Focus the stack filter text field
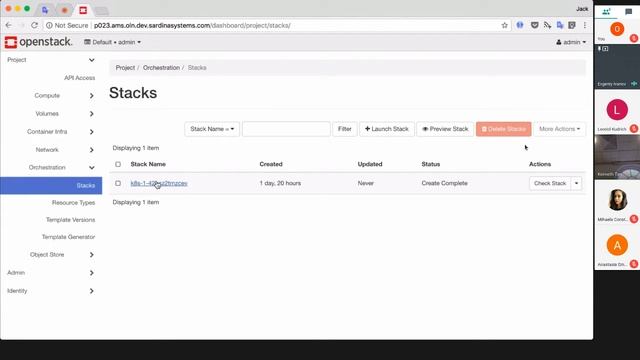The width and height of the screenshot is (640, 360). [286, 129]
